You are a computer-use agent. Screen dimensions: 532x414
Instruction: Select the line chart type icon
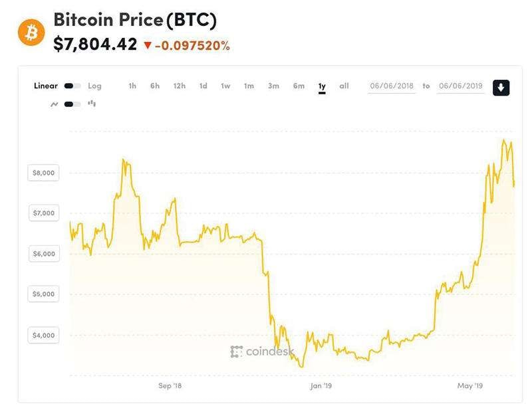point(54,104)
